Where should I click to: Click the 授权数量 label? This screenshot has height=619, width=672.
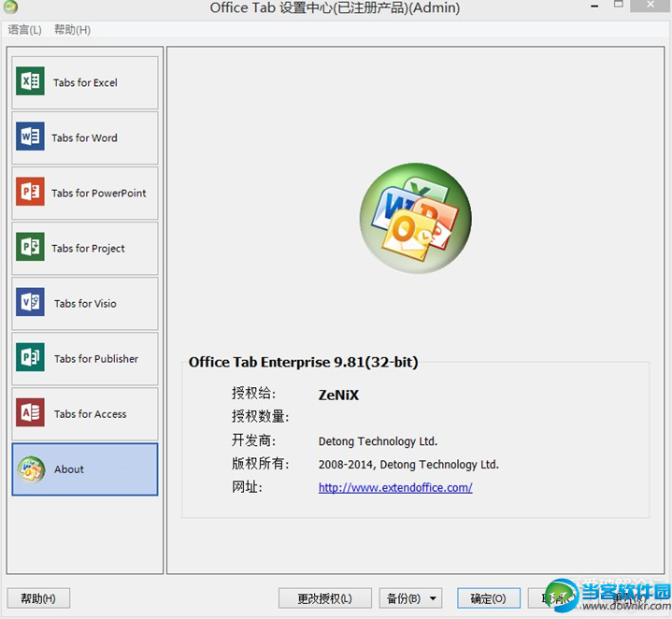click(x=260, y=416)
